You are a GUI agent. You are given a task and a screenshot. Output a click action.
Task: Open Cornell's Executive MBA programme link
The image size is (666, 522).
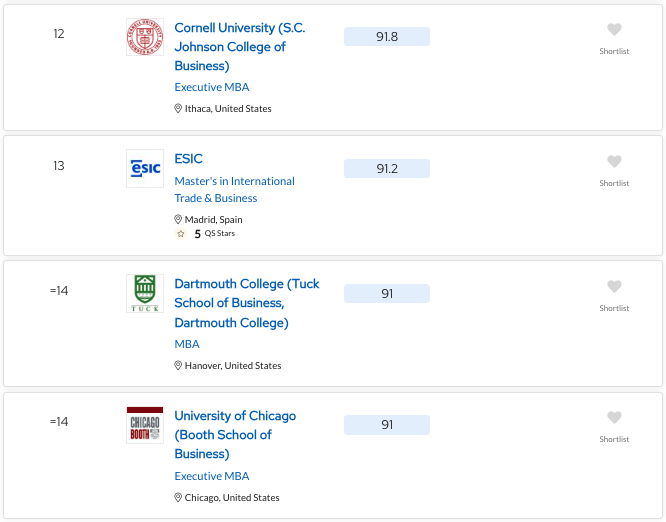click(x=212, y=87)
